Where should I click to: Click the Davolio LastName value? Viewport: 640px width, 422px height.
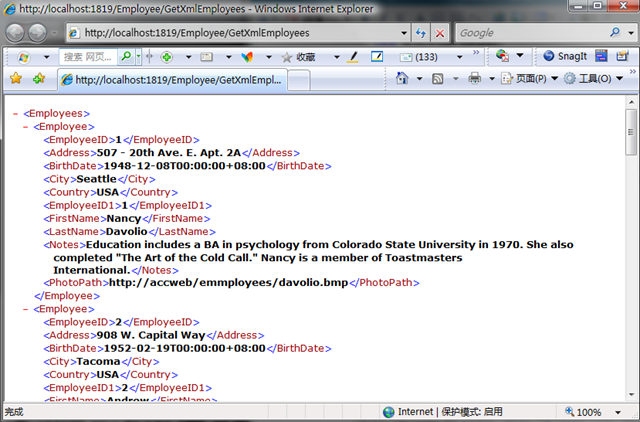[x=127, y=232]
